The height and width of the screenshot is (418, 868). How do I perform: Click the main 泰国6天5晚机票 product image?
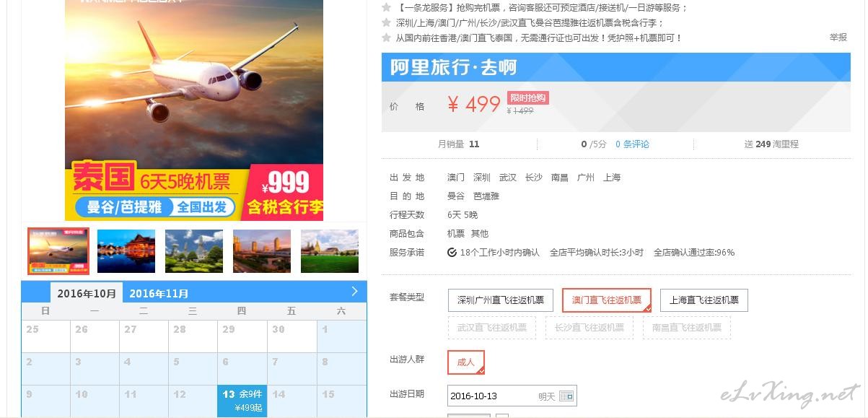[x=194, y=110]
